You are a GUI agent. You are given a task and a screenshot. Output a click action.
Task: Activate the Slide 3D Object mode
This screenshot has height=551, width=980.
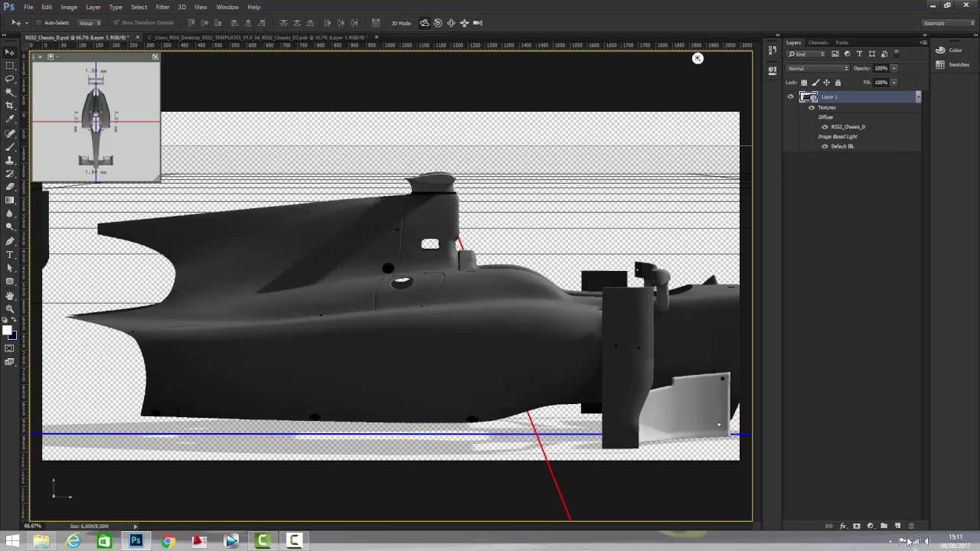click(464, 23)
